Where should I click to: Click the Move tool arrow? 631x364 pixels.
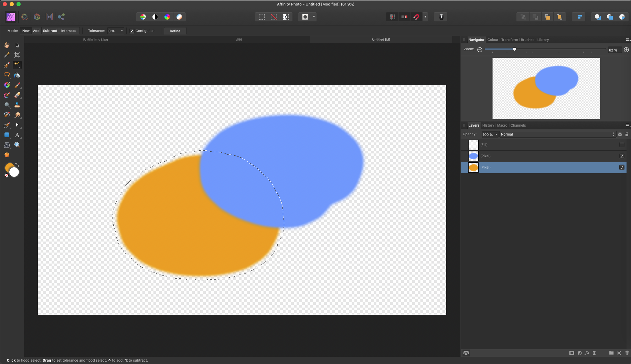17,45
